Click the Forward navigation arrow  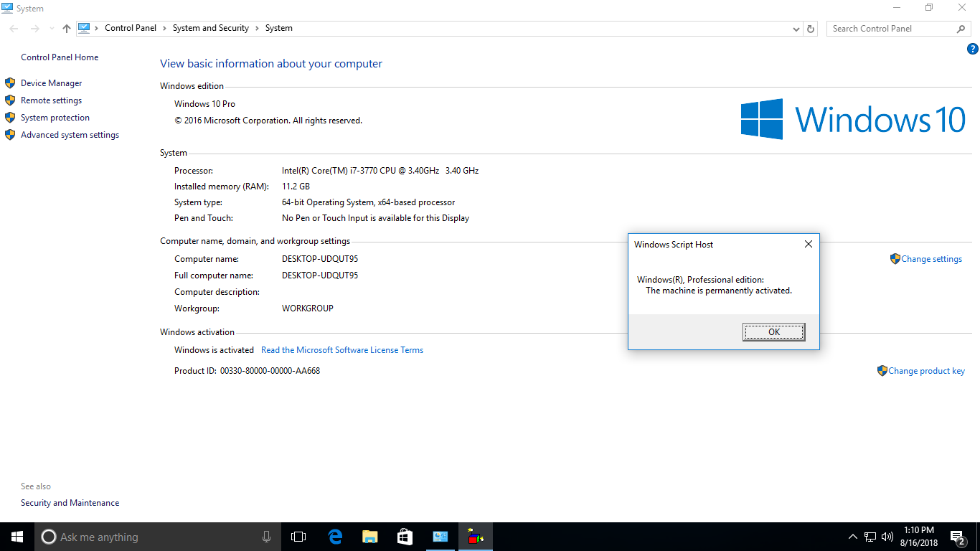click(34, 29)
